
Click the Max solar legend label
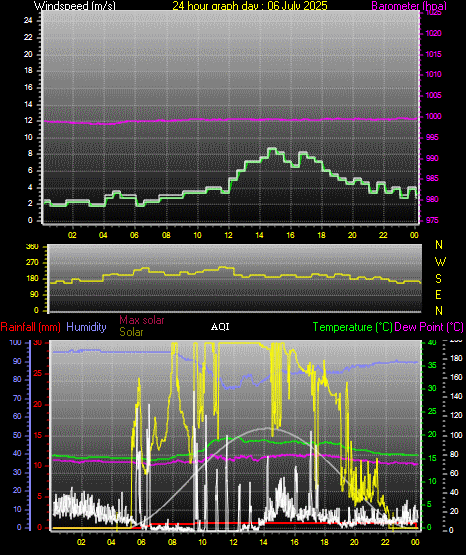[x=142, y=320]
